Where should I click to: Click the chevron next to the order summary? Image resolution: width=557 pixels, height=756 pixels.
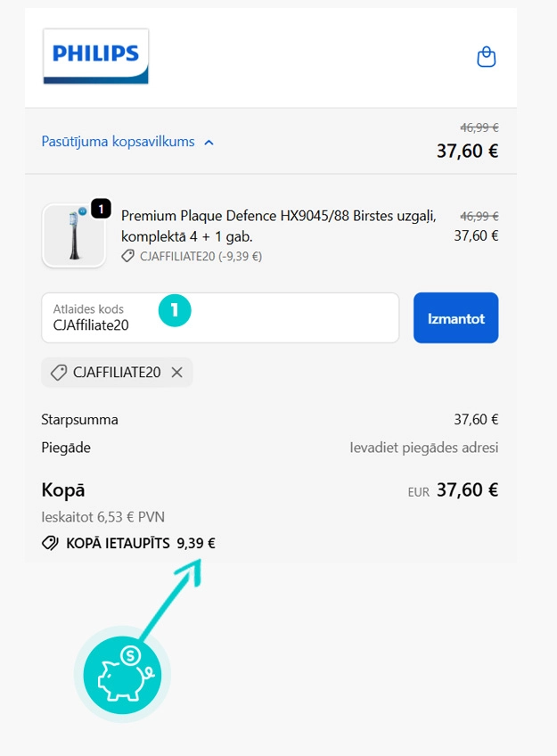tap(209, 142)
